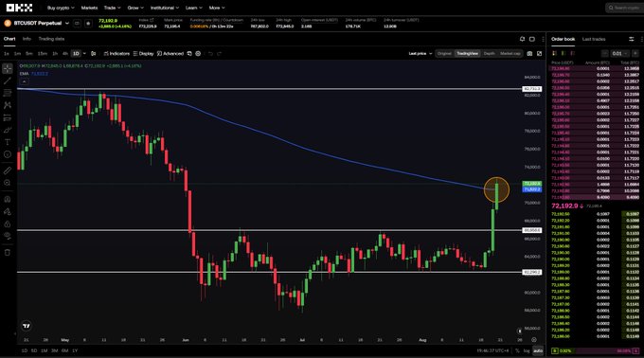
Task: Expand the Grow menu
Action: click(x=135, y=8)
